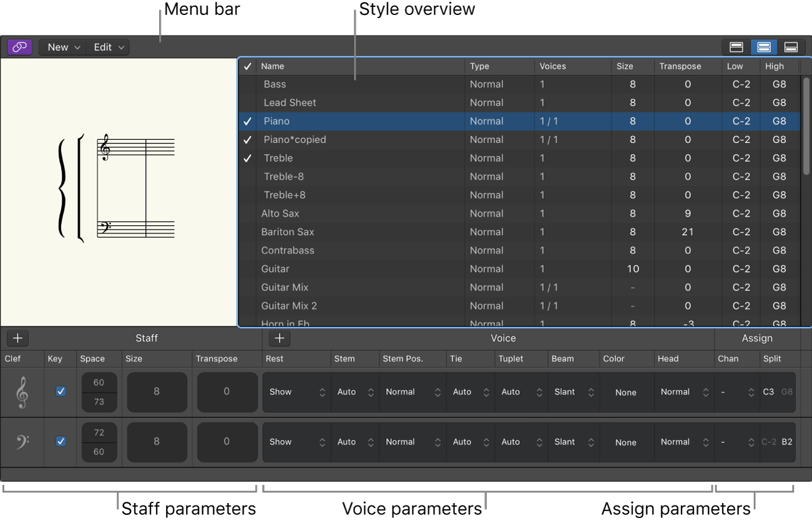The height and width of the screenshot is (523, 812).
Task: Click the treble clef icon in staff row
Action: pyautogui.click(x=22, y=393)
